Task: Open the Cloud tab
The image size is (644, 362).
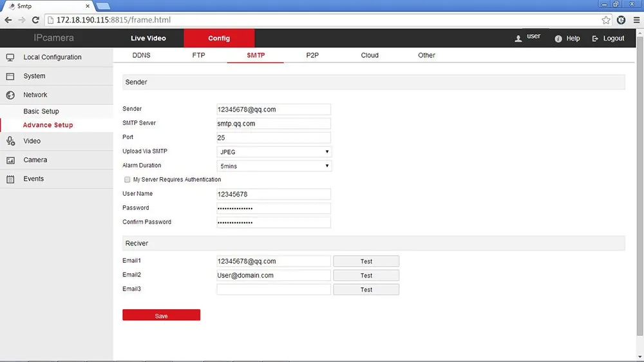Action: point(370,55)
